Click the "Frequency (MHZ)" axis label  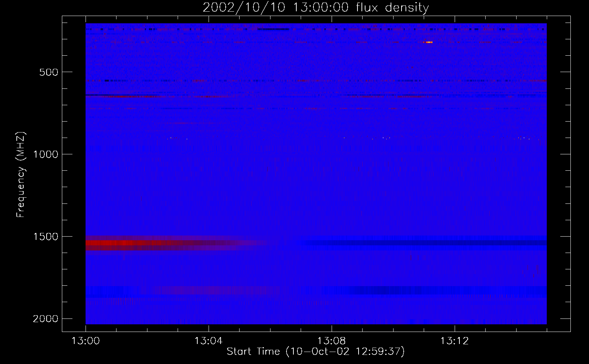tap(21, 175)
